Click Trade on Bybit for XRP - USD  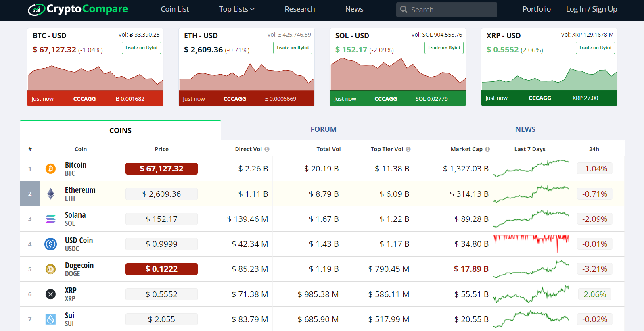click(x=595, y=48)
